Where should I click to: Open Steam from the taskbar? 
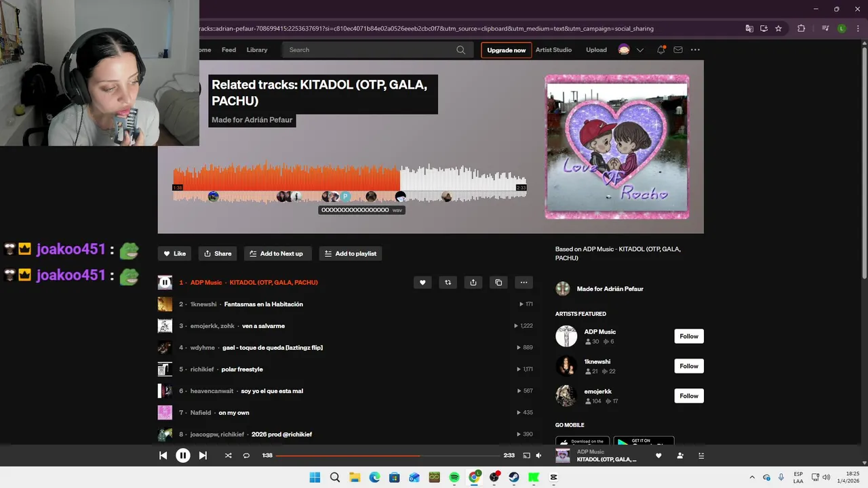514,477
